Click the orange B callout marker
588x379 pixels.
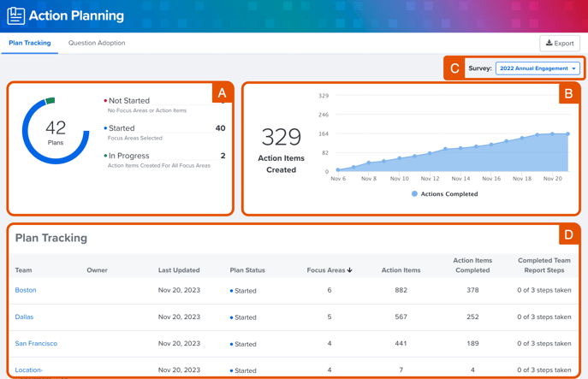pyautogui.click(x=568, y=93)
